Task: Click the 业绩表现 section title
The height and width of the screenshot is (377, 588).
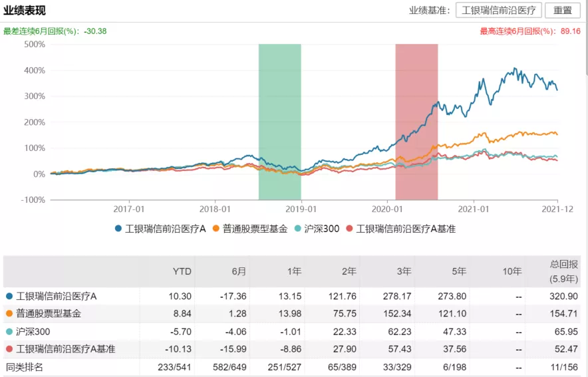Action: coord(25,11)
